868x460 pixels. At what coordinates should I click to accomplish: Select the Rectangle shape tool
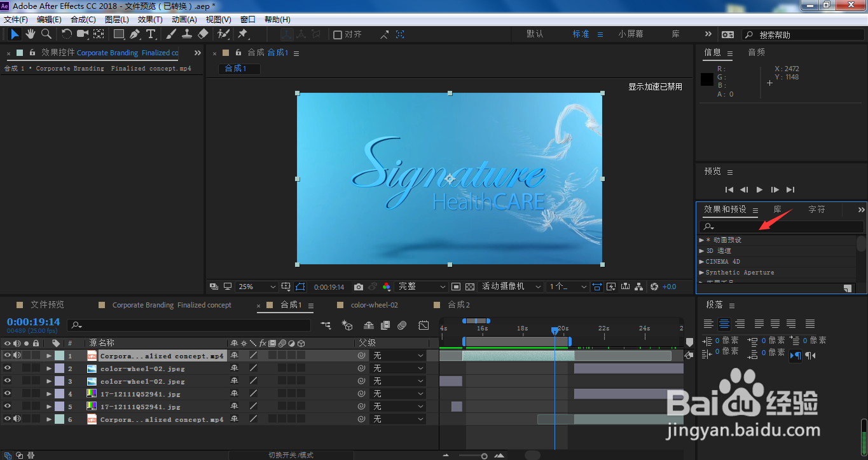(119, 34)
